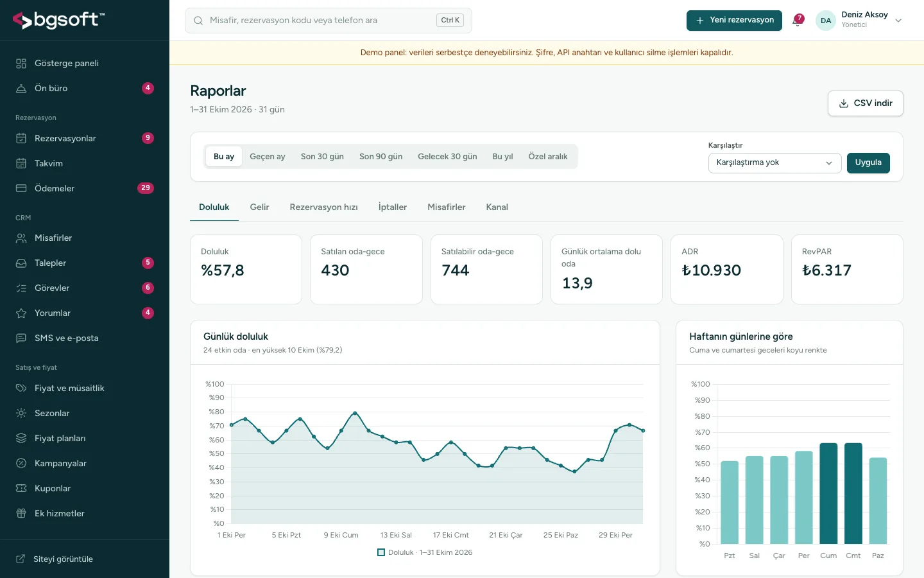Open the Kanal tab
924x578 pixels.
pos(497,207)
